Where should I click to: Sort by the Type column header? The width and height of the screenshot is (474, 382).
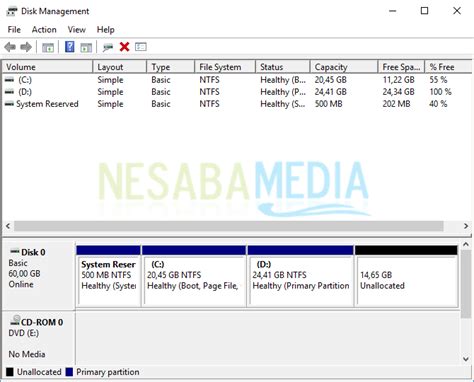(x=170, y=67)
